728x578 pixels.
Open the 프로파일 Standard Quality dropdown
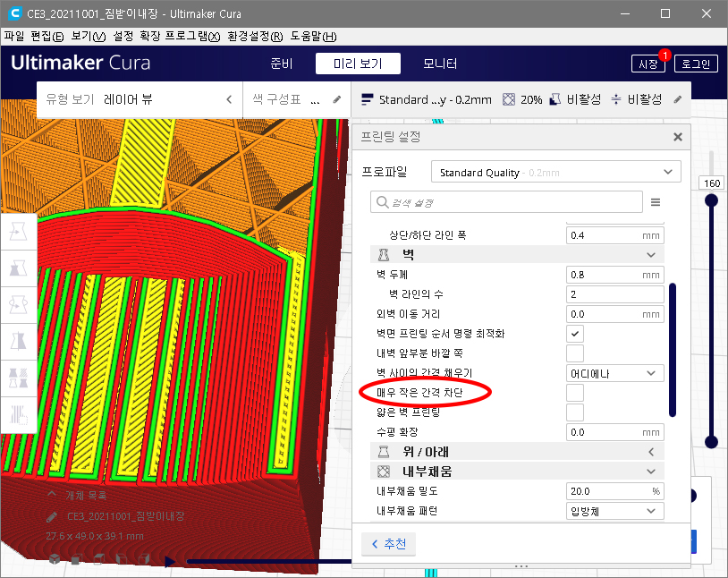(555, 172)
